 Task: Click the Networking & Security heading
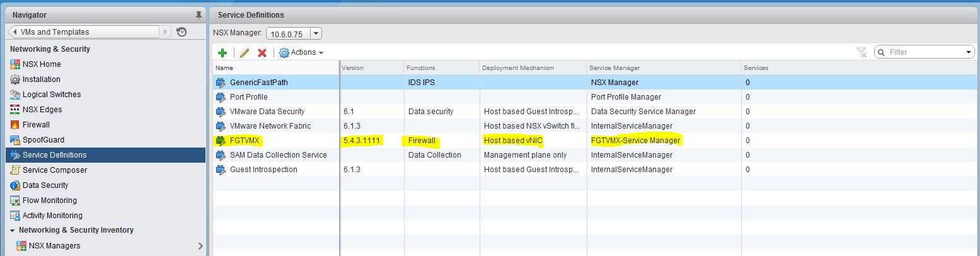coord(50,49)
